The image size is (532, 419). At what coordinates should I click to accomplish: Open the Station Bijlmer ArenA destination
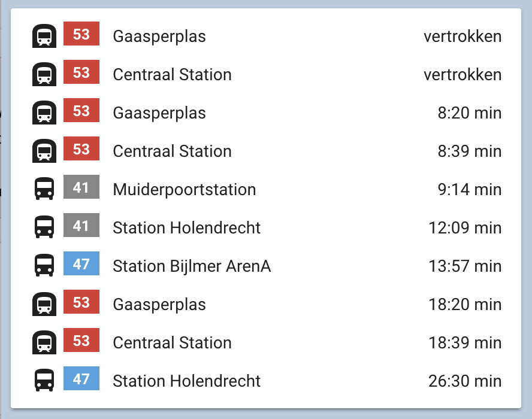pyautogui.click(x=192, y=266)
